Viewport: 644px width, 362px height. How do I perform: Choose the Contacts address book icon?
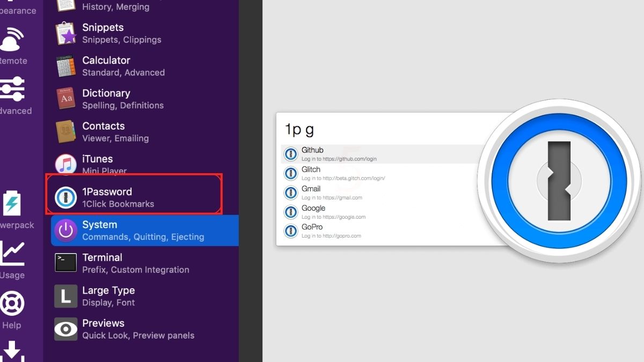pos(66,131)
